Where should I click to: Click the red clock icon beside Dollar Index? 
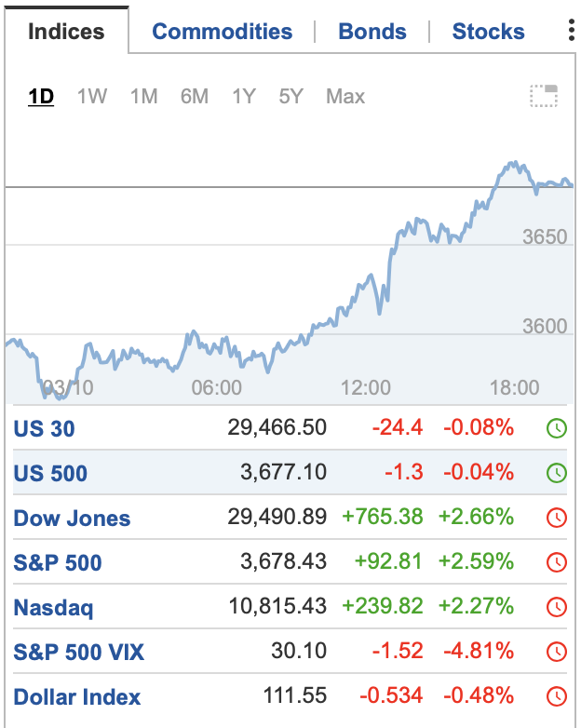[556, 696]
